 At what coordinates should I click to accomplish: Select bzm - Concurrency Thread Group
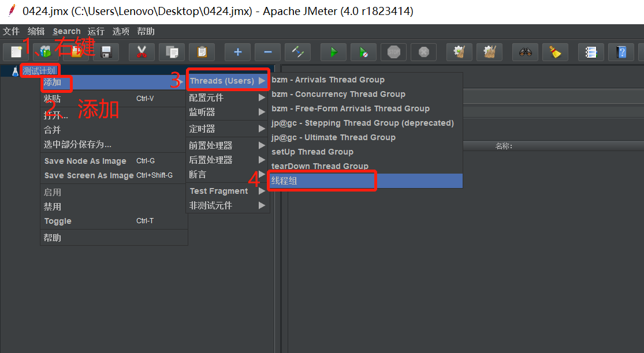coord(366,94)
